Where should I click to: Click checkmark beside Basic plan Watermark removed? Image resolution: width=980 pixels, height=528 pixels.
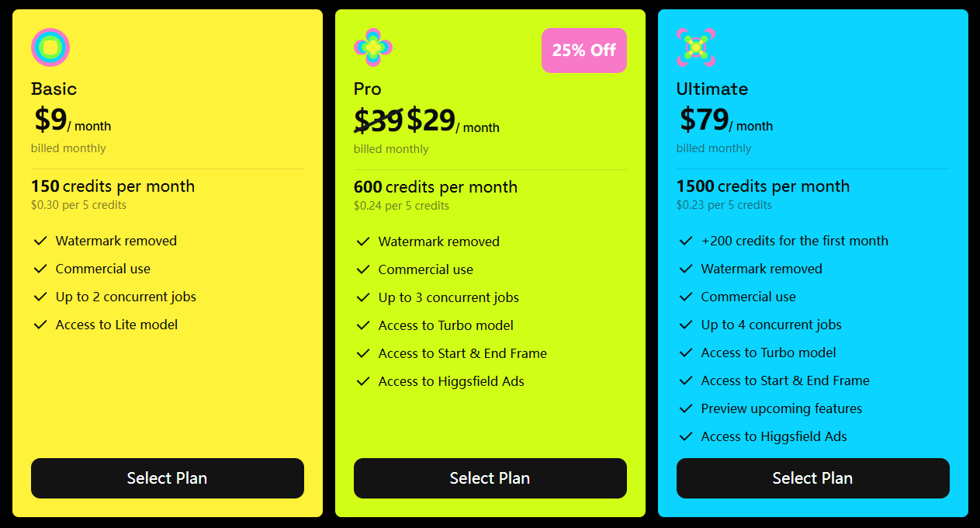pos(40,241)
